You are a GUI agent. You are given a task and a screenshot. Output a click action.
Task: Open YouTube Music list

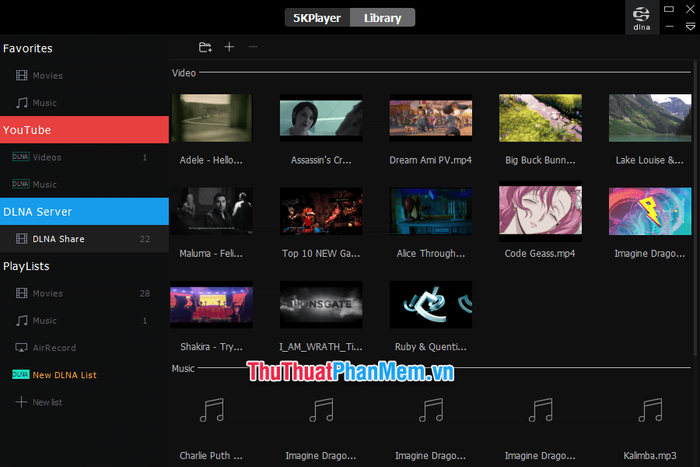[x=84, y=184]
